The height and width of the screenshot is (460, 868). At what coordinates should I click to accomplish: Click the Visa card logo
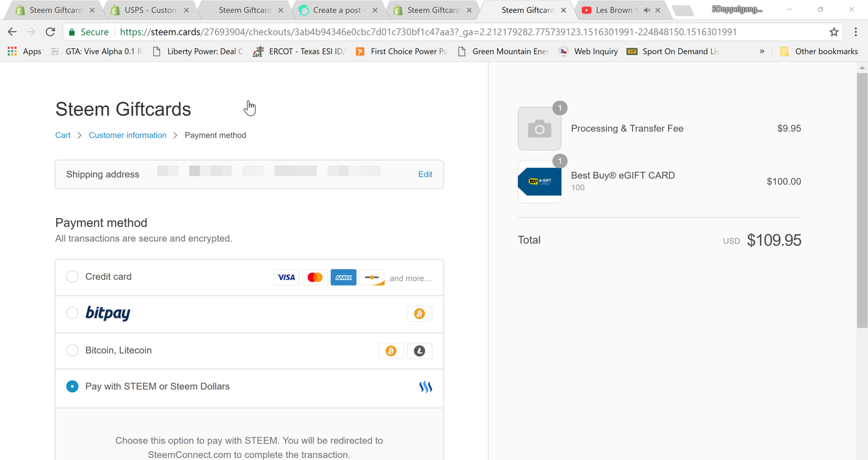pos(286,277)
